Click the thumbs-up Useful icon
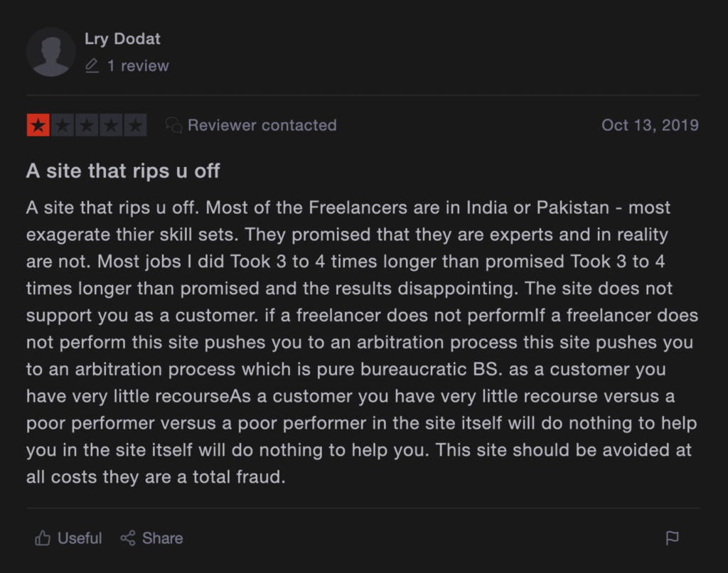Image resolution: width=728 pixels, height=573 pixels. pyautogui.click(x=43, y=537)
